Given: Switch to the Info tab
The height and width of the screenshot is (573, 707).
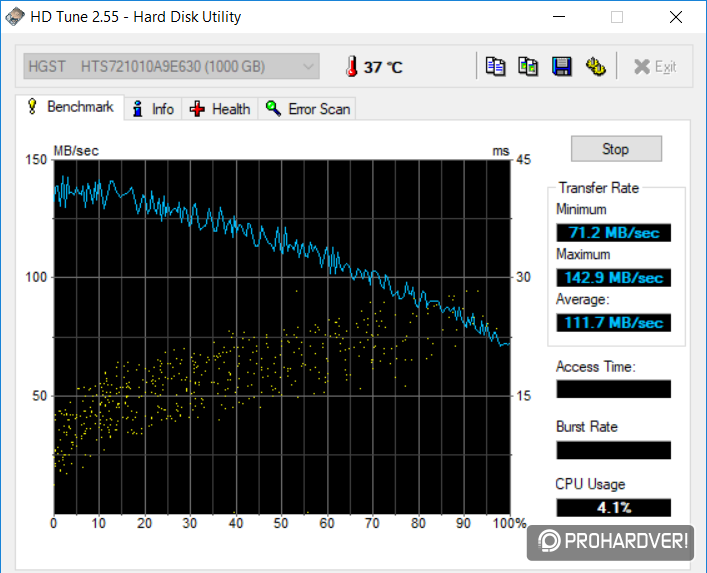Looking at the screenshot, I should click(153, 109).
